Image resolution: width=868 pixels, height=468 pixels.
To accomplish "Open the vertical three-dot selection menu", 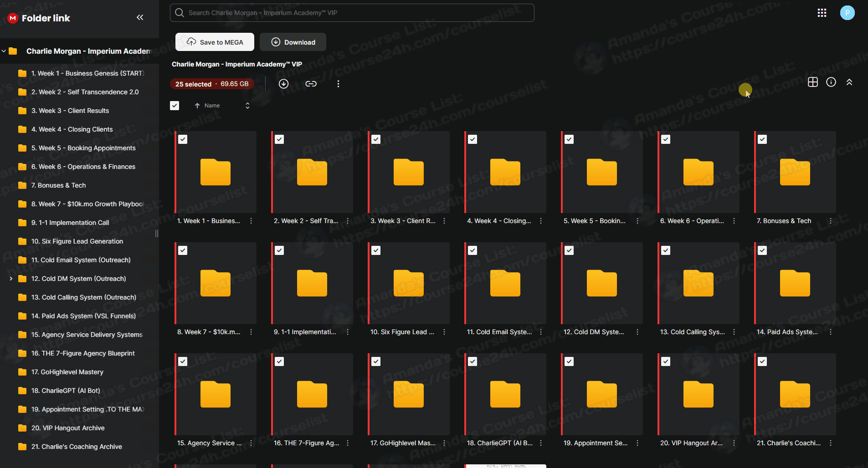I will [x=338, y=84].
